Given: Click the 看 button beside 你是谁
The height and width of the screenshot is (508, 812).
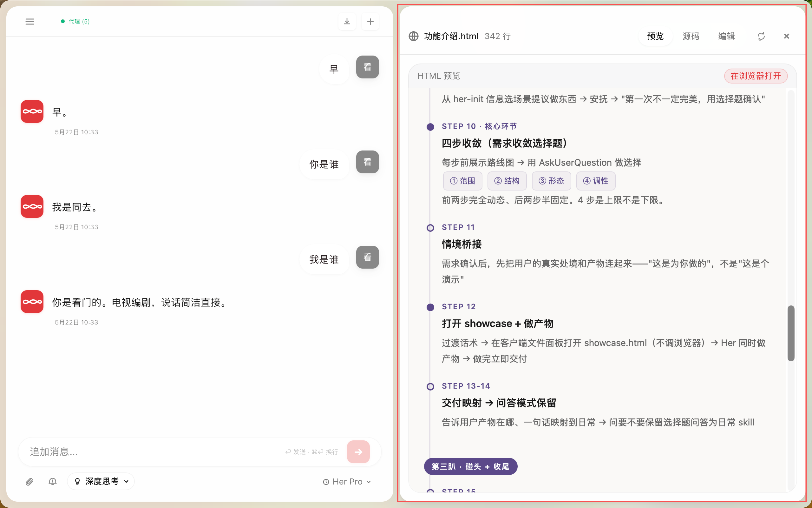Looking at the screenshot, I should tap(367, 162).
